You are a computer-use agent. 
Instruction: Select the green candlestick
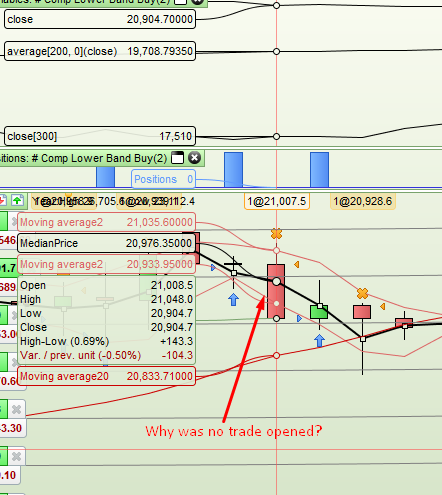pos(319,312)
